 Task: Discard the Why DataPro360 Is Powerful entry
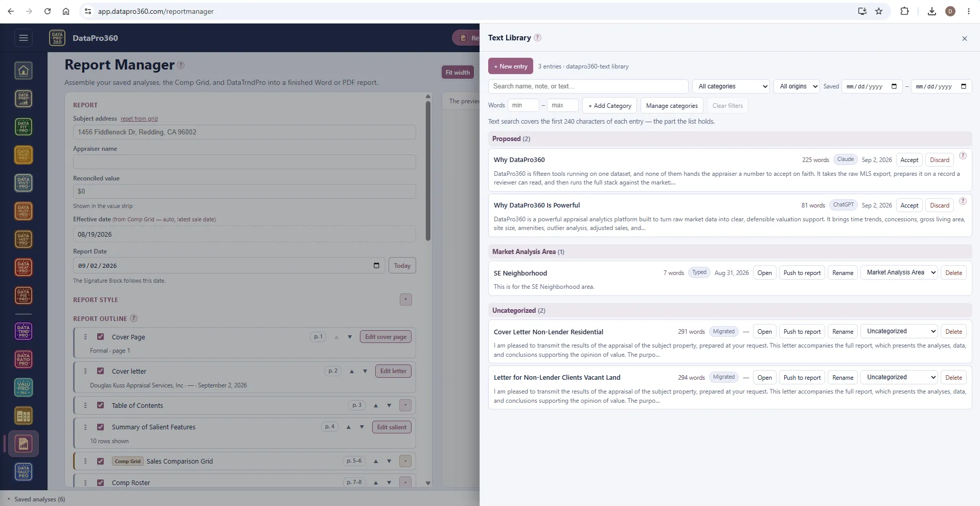(940, 205)
